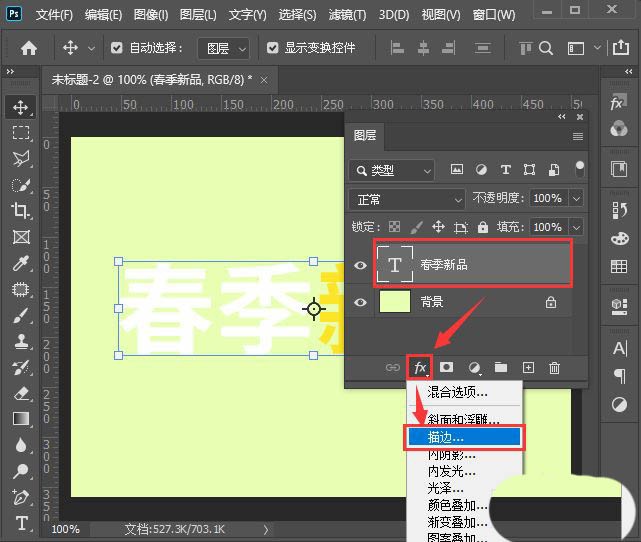Screen dimensions: 641x542
Task: Choose 混合选项... from the fx menu
Action: [458, 393]
